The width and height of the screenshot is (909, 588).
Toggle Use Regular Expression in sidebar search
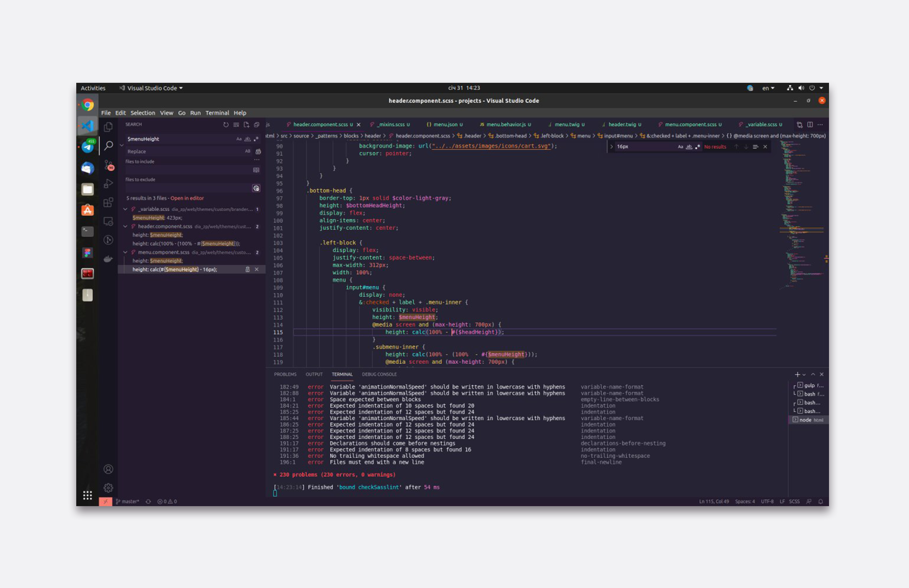256,139
